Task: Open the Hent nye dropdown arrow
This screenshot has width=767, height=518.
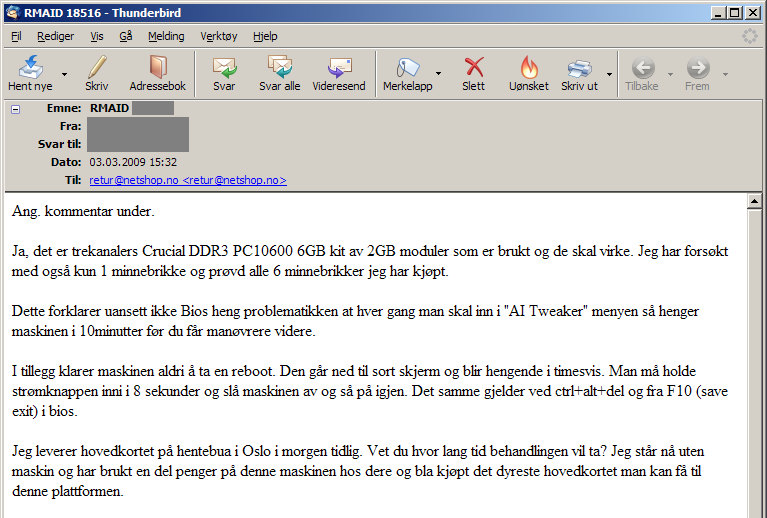Action: tap(64, 74)
